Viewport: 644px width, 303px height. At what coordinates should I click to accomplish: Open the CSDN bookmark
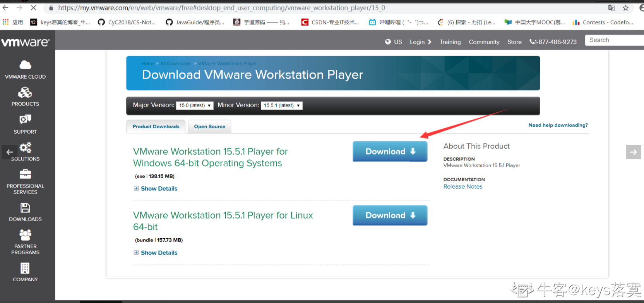pos(330,22)
